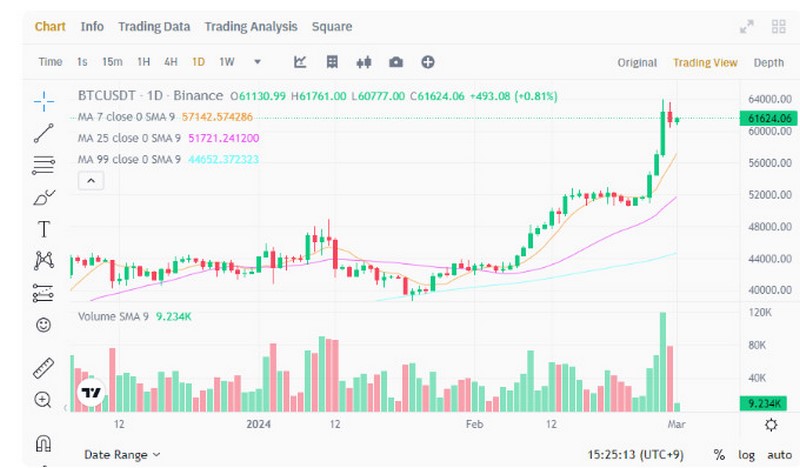The image size is (800, 468).
Task: Activate the zoom in tool
Action: [43, 400]
